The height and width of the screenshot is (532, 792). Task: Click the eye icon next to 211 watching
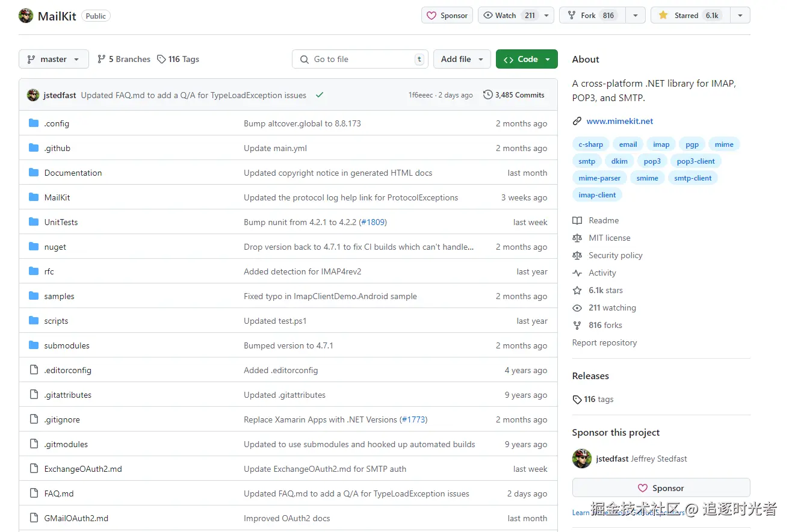click(577, 308)
